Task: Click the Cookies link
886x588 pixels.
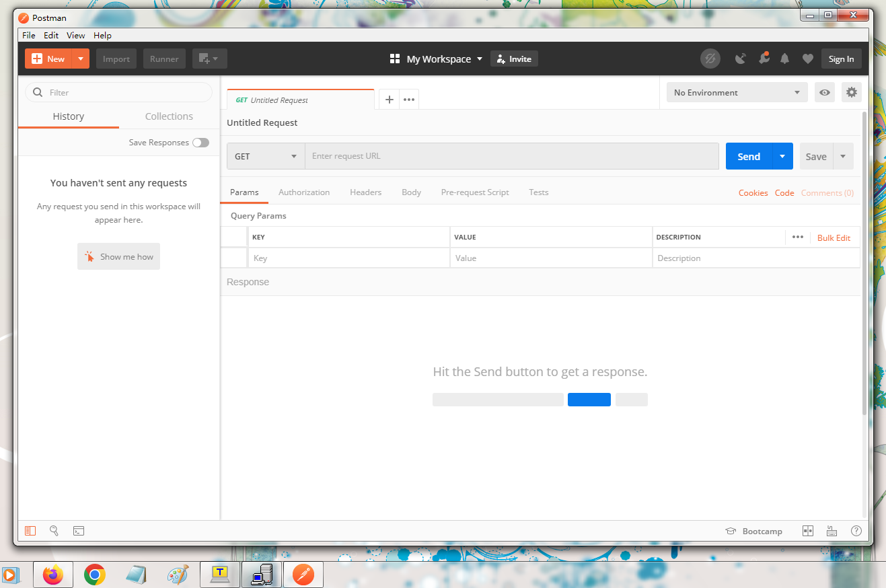Action: (x=753, y=193)
